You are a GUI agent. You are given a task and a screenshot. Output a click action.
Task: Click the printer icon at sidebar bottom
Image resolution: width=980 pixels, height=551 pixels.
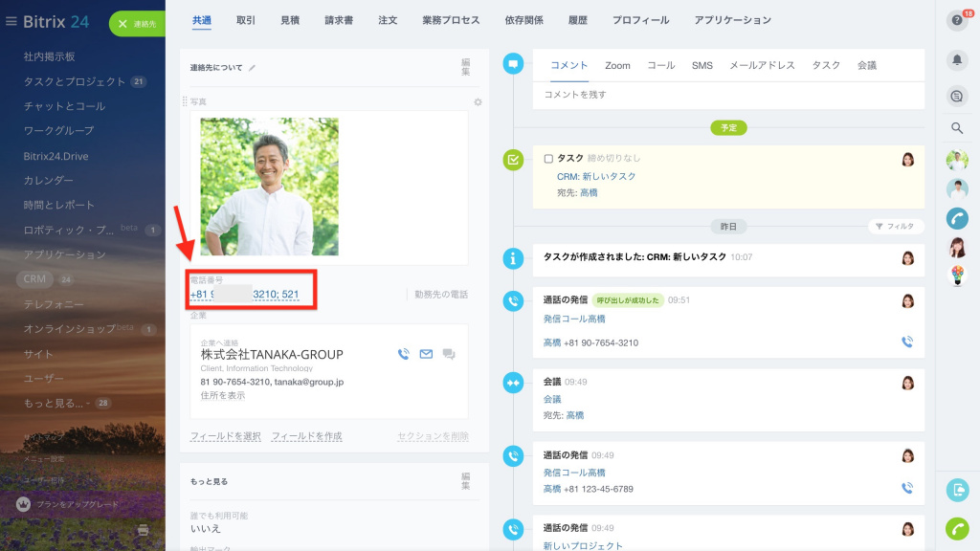[x=144, y=530]
